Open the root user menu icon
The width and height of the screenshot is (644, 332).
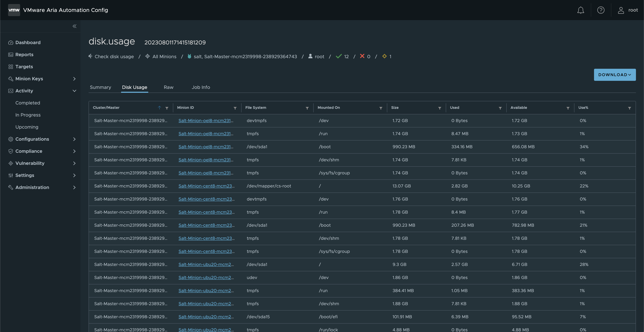(x=621, y=10)
